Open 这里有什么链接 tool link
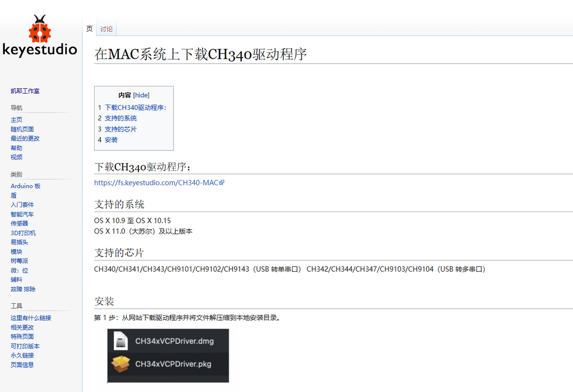The image size is (573, 392). click(x=31, y=318)
